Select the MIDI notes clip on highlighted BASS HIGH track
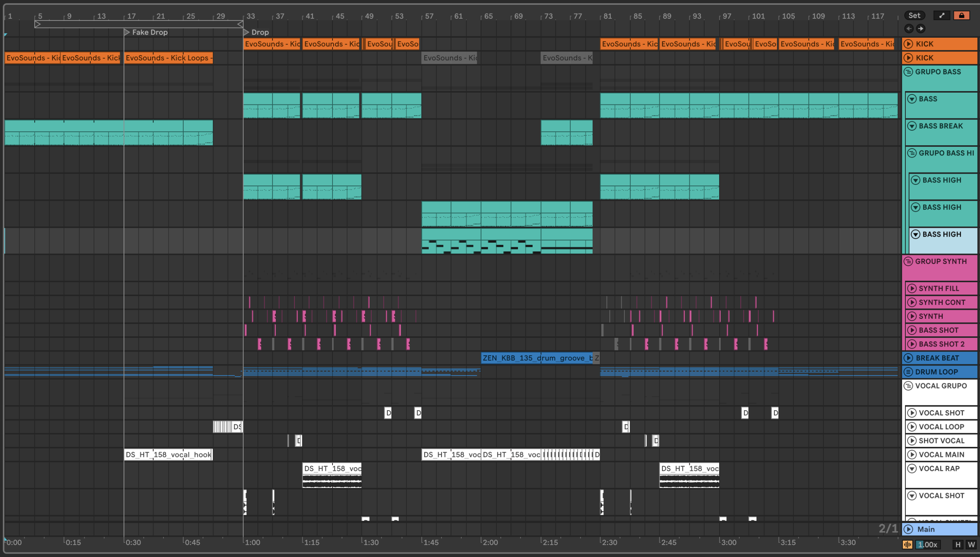This screenshot has height=557, width=980. pyautogui.click(x=507, y=241)
